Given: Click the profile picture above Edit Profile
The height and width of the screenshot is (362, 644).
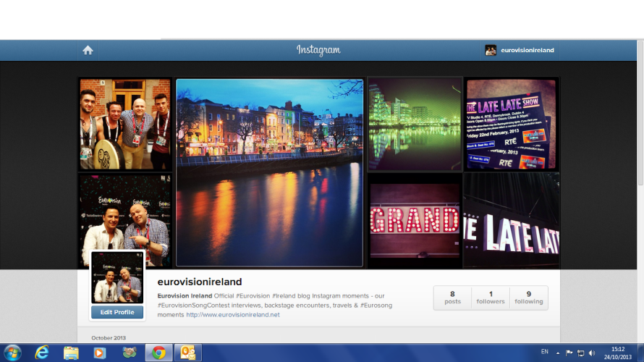Looking at the screenshot, I should pyautogui.click(x=117, y=277).
